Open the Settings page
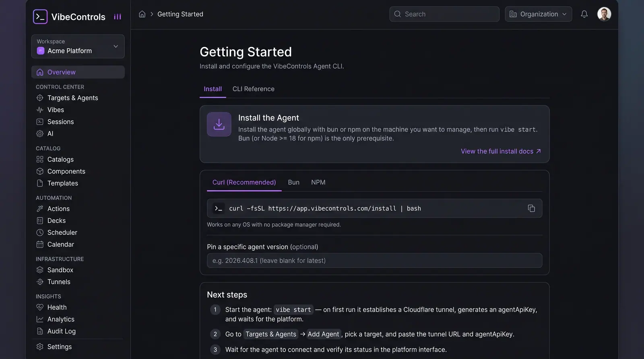644x359 pixels. [x=60, y=347]
